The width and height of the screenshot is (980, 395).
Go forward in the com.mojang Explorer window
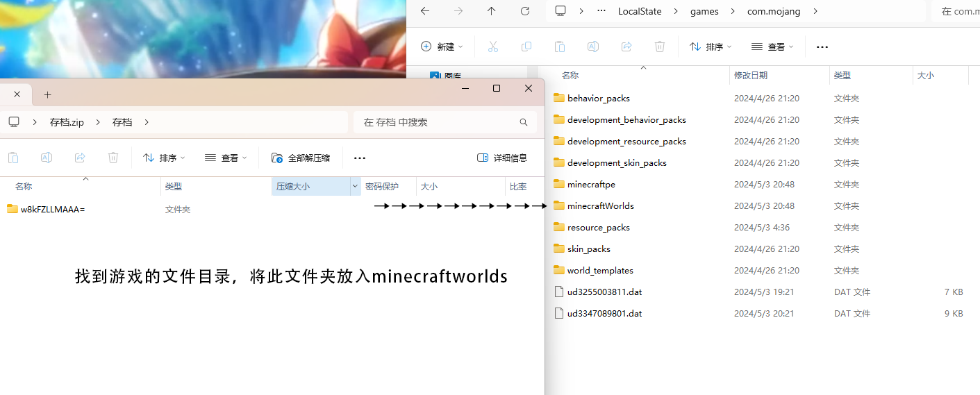[x=458, y=11]
